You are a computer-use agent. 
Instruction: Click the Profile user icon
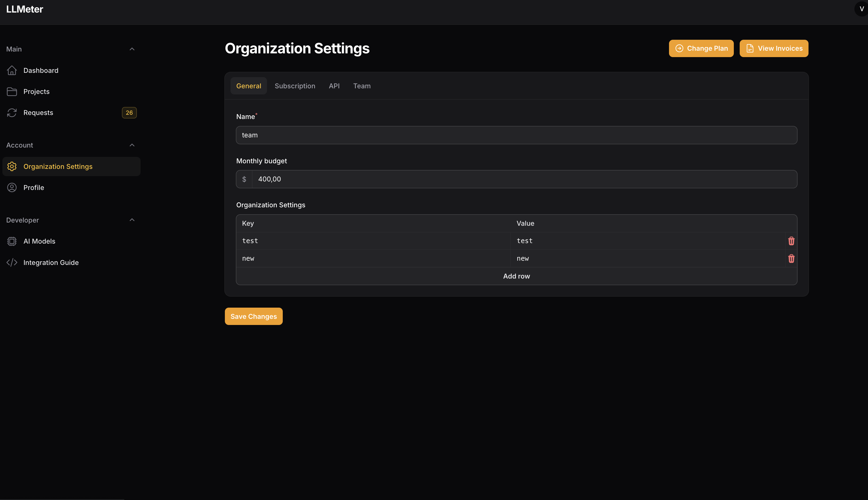coord(12,188)
